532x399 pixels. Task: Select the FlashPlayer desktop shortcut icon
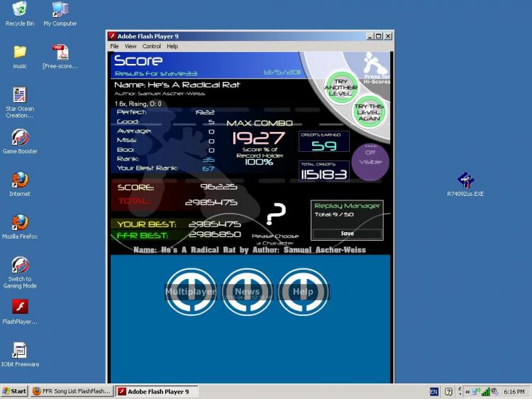pyautogui.click(x=20, y=312)
